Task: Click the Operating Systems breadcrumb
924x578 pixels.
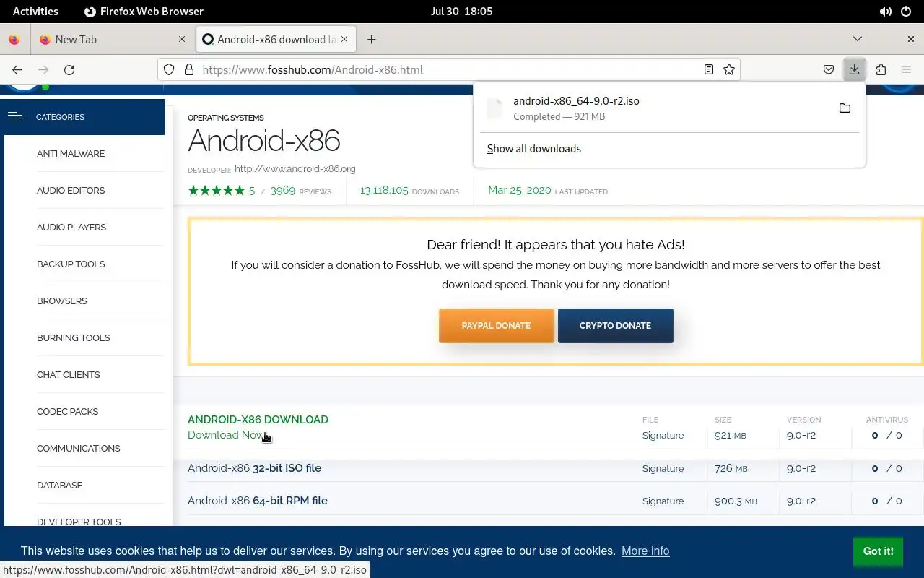Action: [x=226, y=118]
